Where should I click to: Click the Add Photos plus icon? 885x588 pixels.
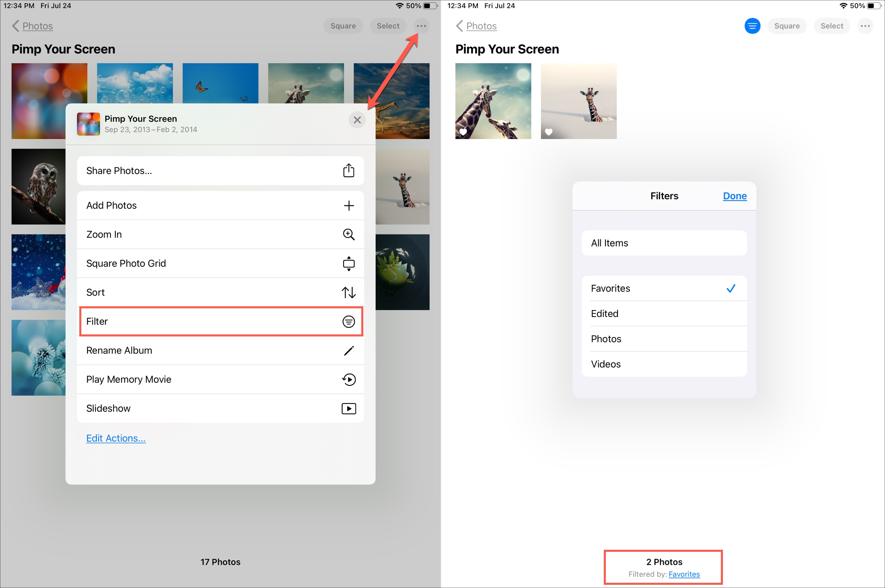pos(348,205)
